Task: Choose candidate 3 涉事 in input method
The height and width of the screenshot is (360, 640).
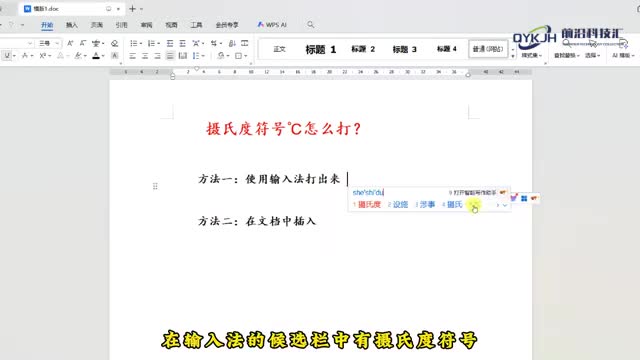Action: 425,204
